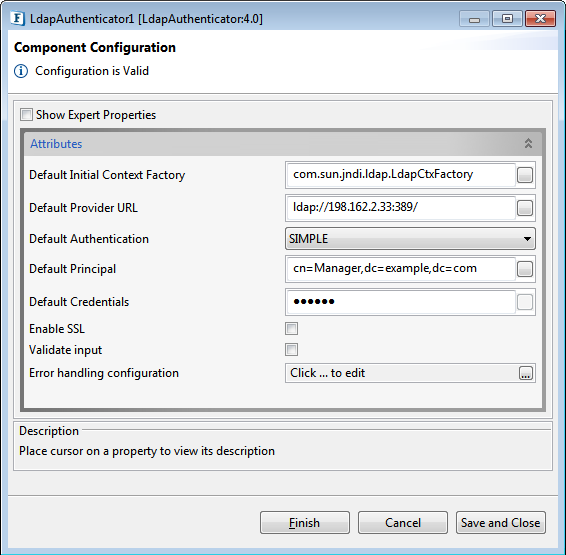Image resolution: width=566 pixels, height=555 pixels.
Task: Collapse the Attributes section with double-chevron icon
Action: tap(528, 144)
